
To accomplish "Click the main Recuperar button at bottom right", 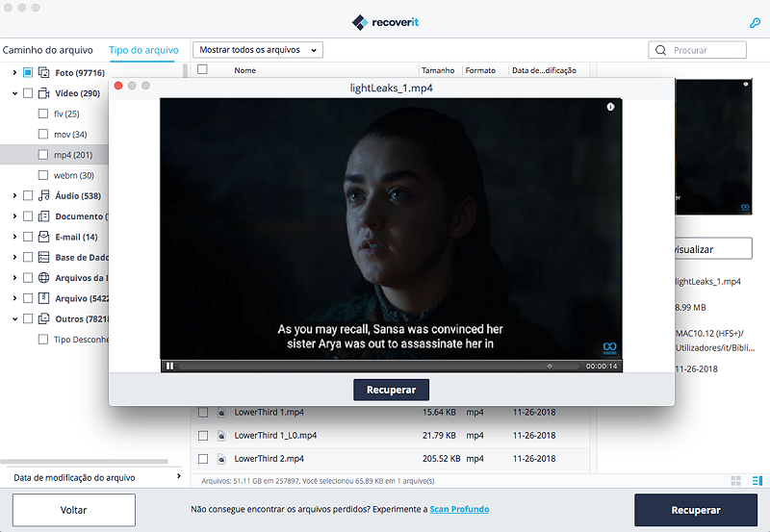I will (x=696, y=510).
